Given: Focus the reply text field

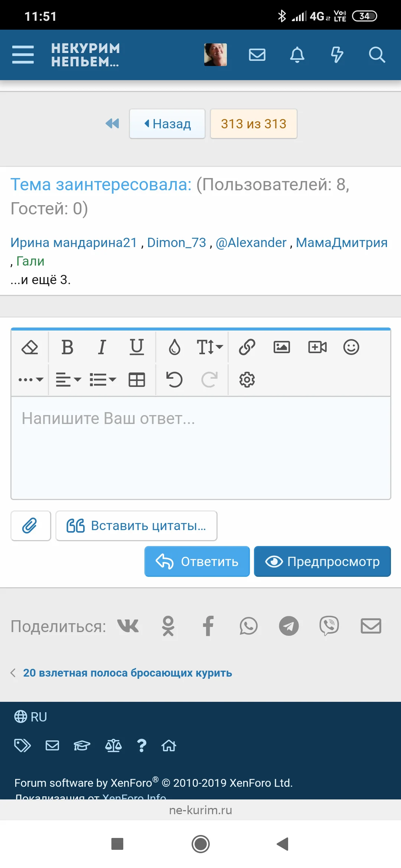Looking at the screenshot, I should pos(201,448).
